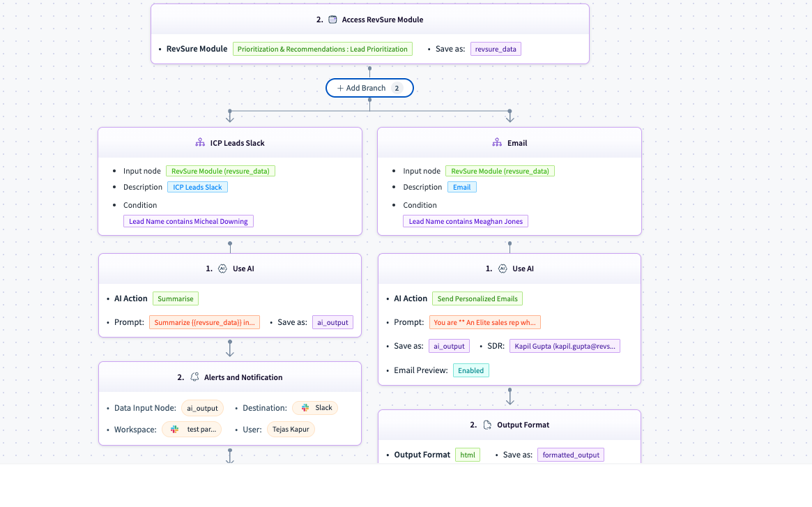Viewport: 812px width, 507px height.
Task: Click the Access RevSure Module calendar icon
Action: coord(332,20)
